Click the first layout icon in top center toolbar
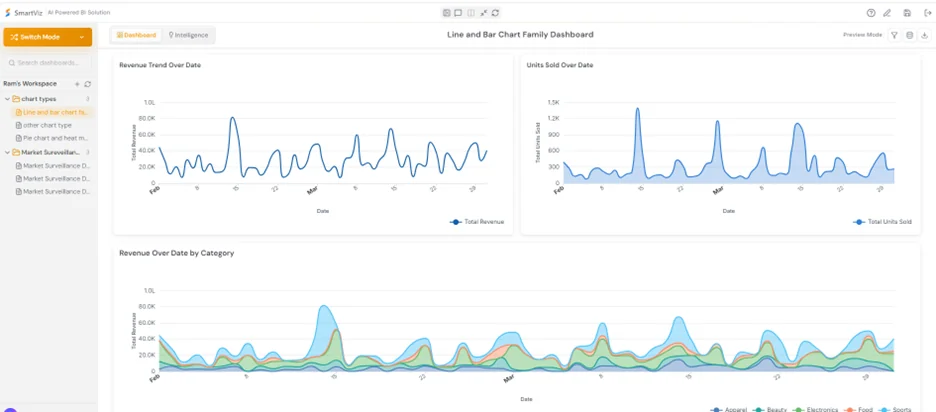 [x=447, y=13]
